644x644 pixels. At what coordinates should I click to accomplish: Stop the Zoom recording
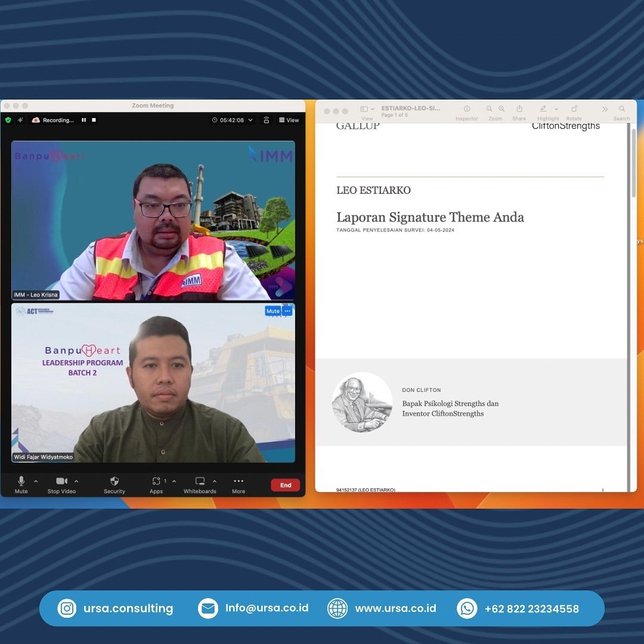coord(94,120)
